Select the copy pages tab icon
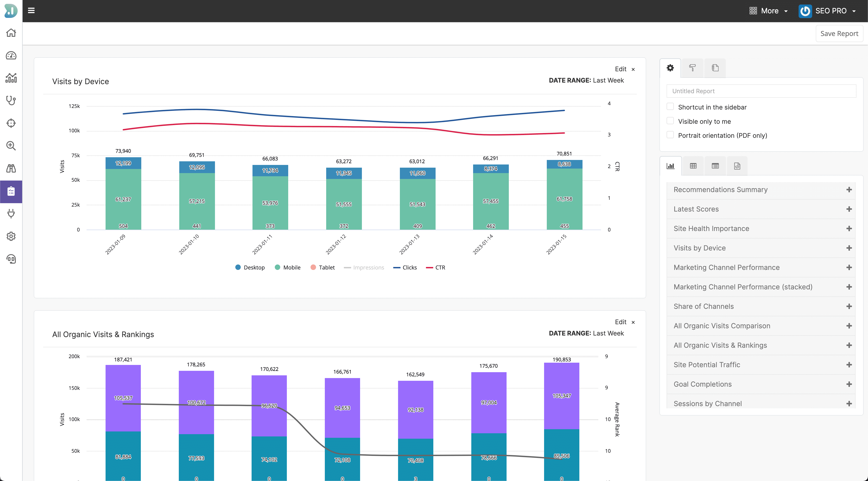868x481 pixels. point(715,68)
